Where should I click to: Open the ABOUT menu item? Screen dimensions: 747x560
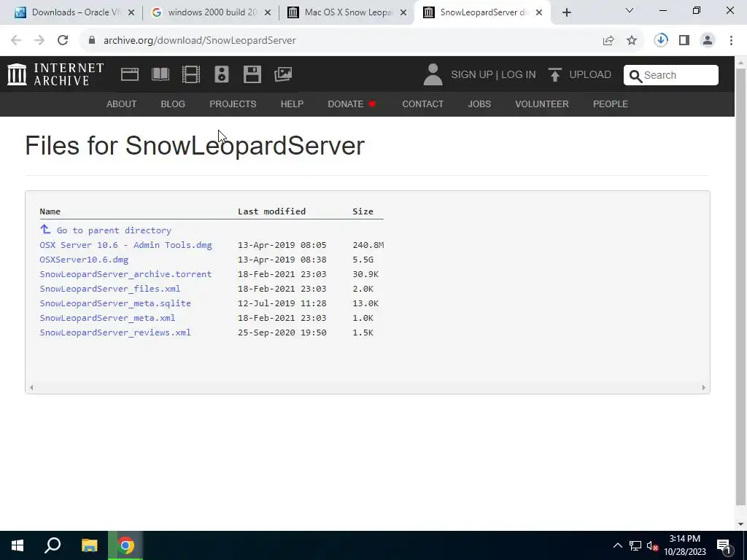122,104
